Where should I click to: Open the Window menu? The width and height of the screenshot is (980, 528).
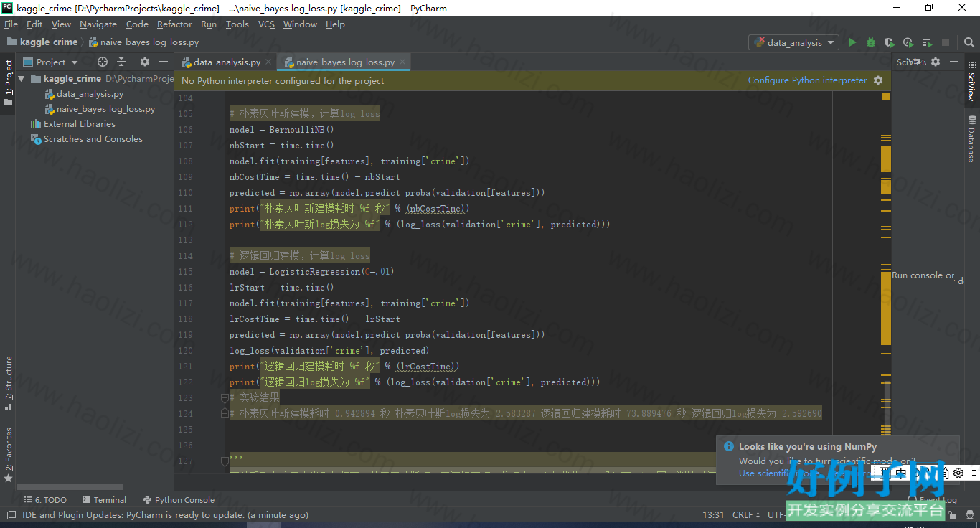[300, 24]
